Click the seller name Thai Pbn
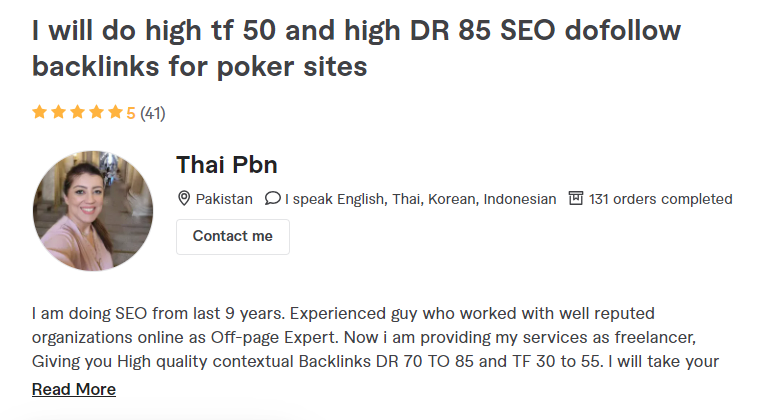Viewport: 768px width, 420px height. point(227,165)
